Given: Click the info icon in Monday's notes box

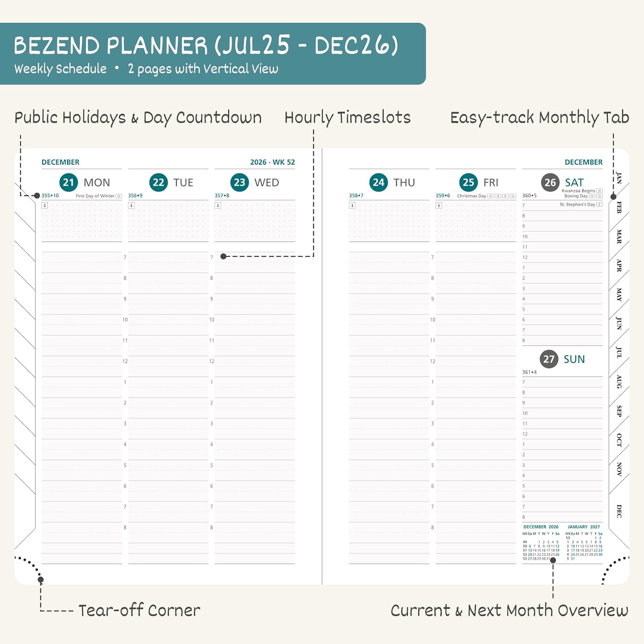Looking at the screenshot, I should click(x=45, y=206).
